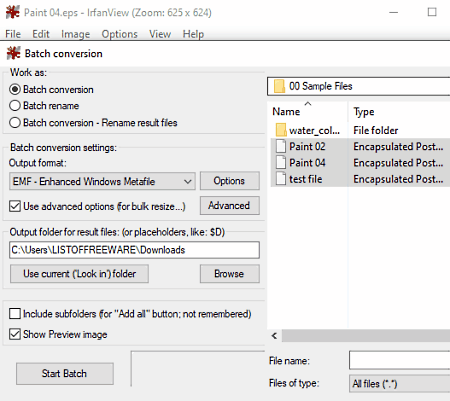Click the 00 Sample Files folder icon
This screenshot has height=401, width=450.
click(279, 86)
